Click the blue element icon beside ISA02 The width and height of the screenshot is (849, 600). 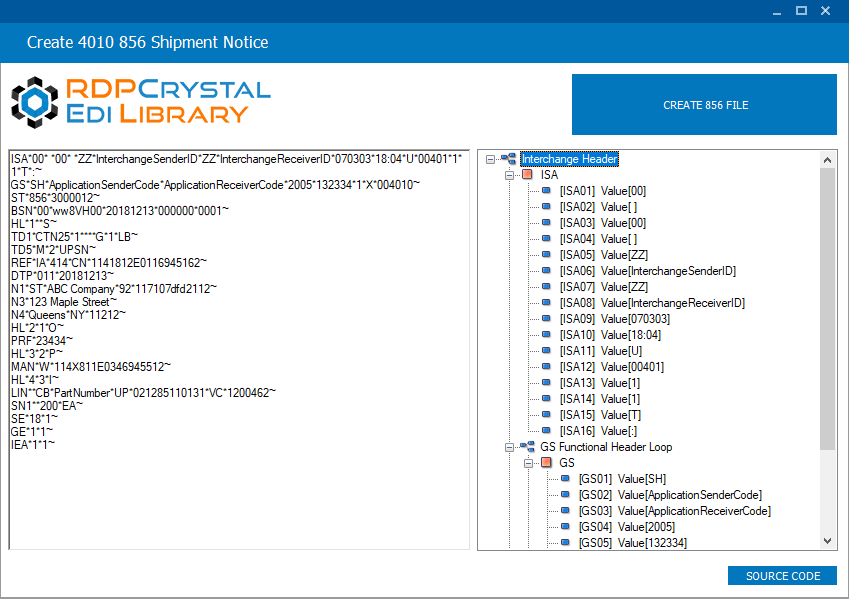tap(546, 206)
